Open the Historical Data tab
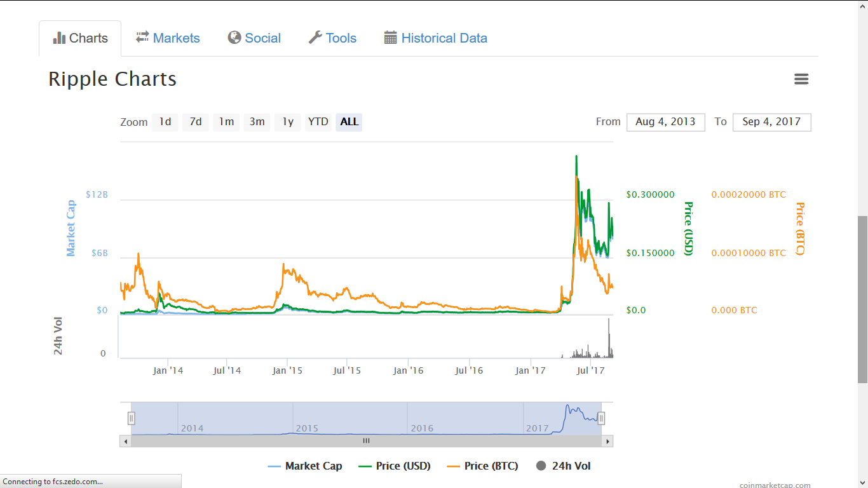The width and height of the screenshot is (868, 488). pyautogui.click(x=436, y=38)
